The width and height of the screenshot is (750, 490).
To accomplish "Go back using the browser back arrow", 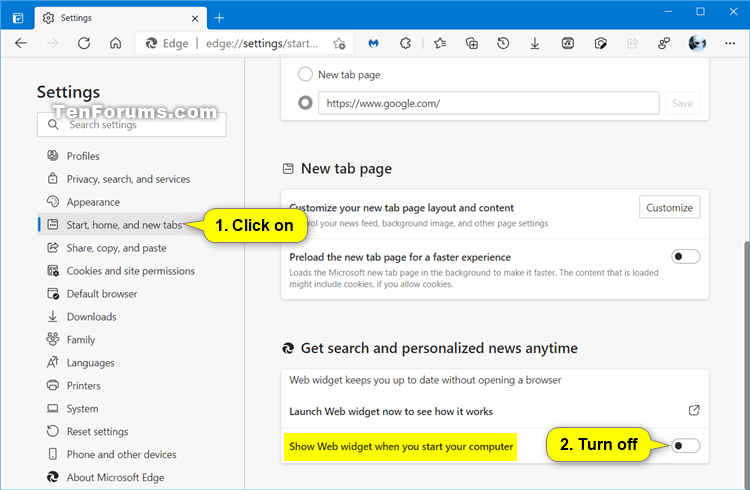I will click(x=21, y=44).
